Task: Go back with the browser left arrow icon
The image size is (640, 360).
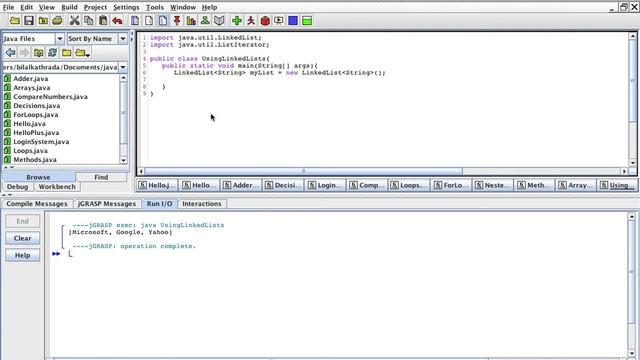Action: (x=10, y=53)
